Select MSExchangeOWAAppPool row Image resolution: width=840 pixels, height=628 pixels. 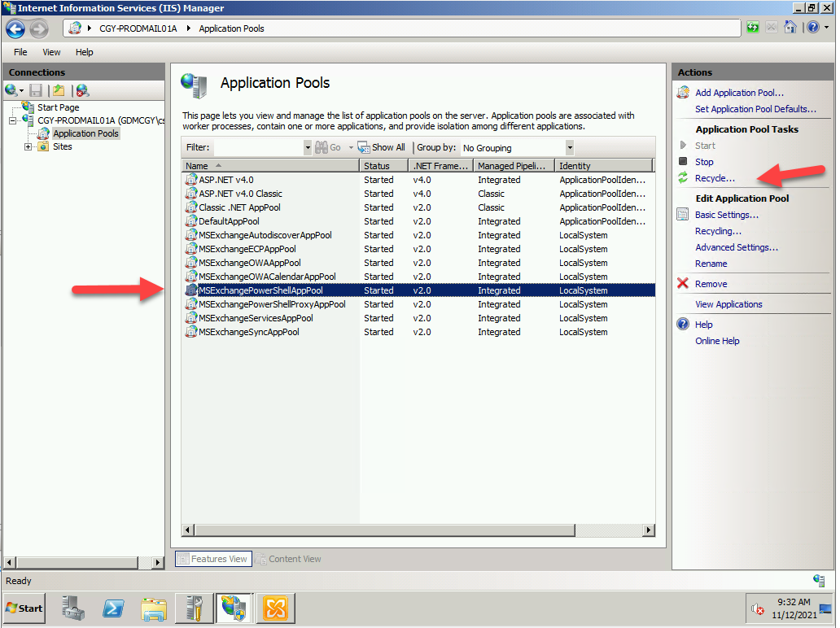tap(418, 262)
